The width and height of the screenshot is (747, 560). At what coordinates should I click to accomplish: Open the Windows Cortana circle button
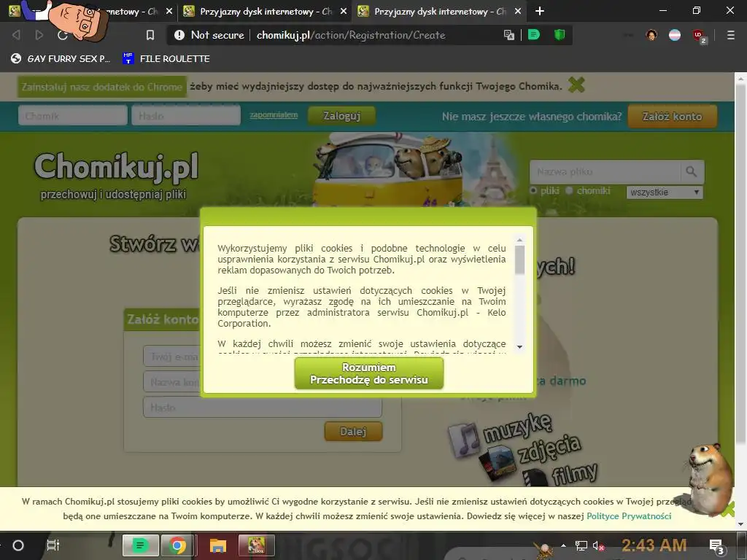click(18, 545)
